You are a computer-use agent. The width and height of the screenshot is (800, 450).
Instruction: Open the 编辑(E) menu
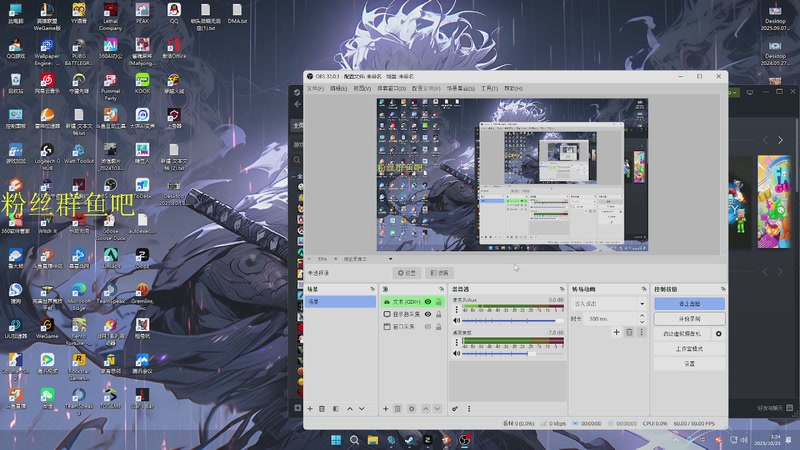click(x=338, y=88)
